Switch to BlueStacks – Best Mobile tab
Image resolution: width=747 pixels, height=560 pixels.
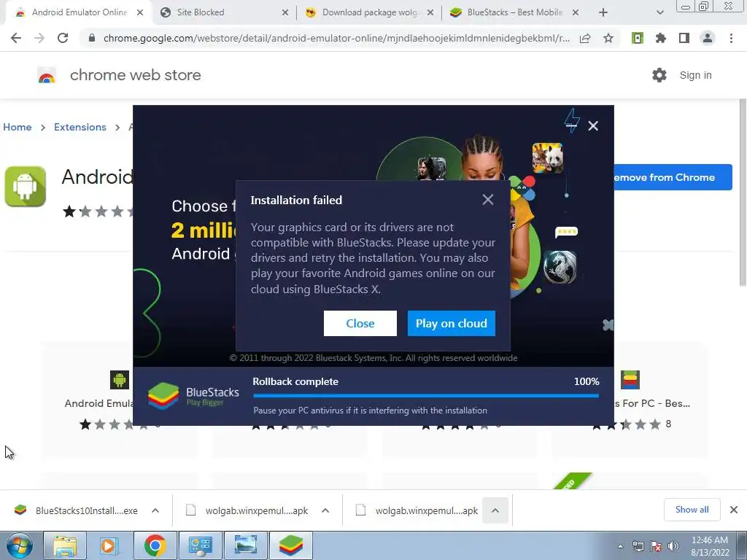point(514,12)
